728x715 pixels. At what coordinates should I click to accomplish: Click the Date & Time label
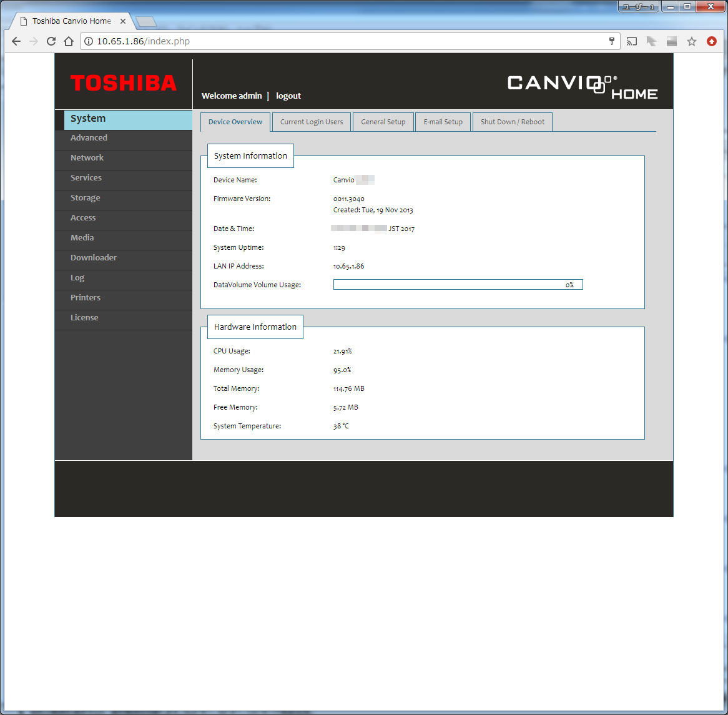[234, 229]
